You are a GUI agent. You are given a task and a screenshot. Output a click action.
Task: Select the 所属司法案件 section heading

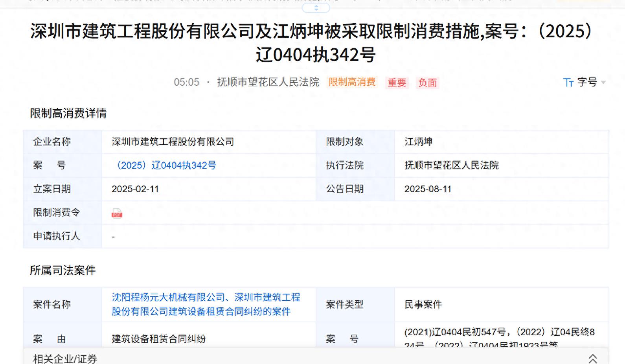coord(63,270)
